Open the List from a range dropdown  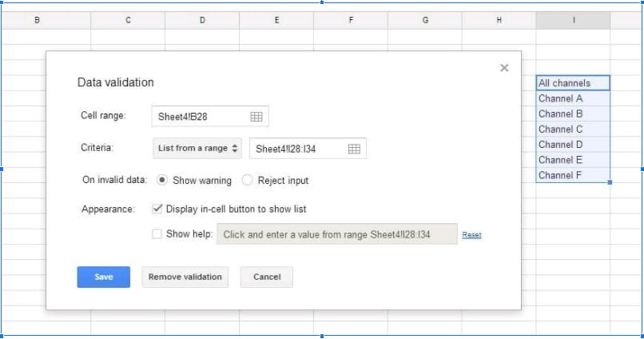pyautogui.click(x=197, y=149)
